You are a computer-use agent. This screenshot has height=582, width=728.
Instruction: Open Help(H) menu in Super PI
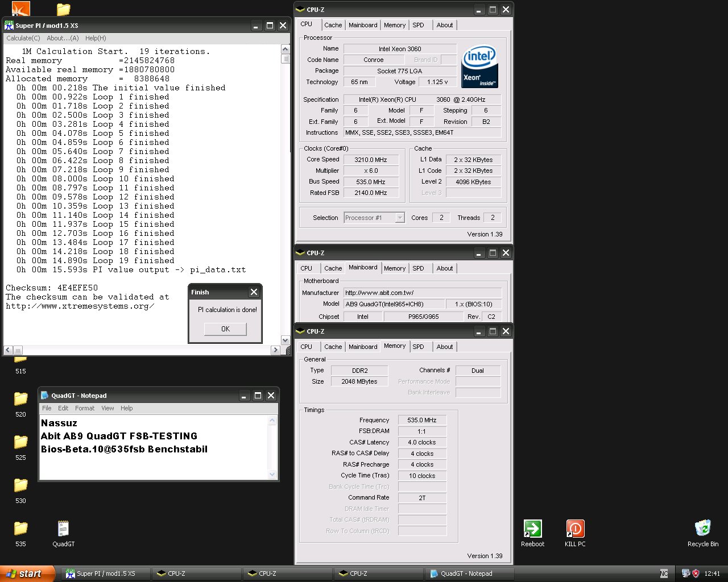(x=96, y=38)
